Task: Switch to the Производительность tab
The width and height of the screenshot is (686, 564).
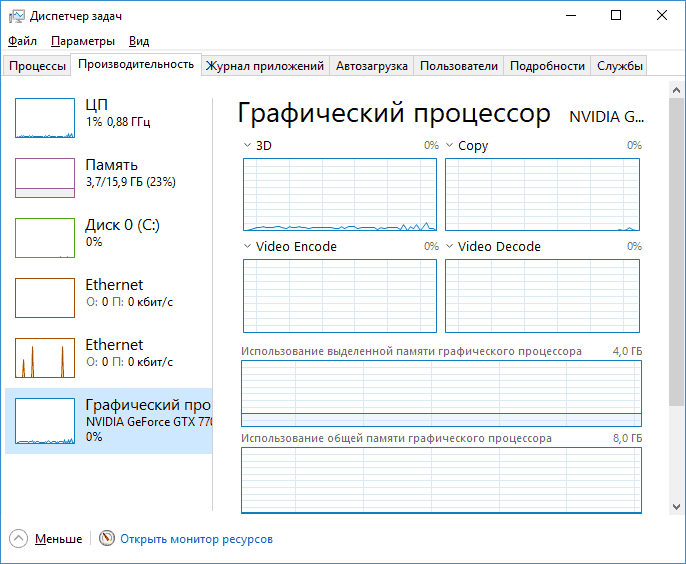Action: click(136, 64)
